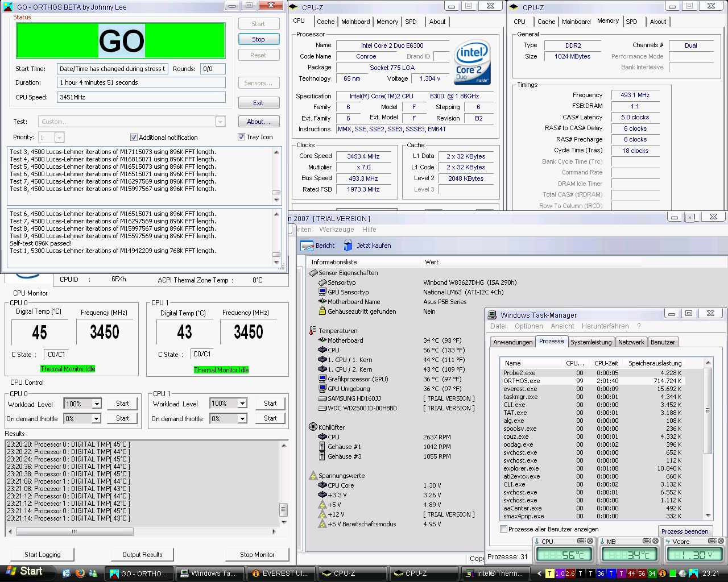Click the tray icon showing 56
728x582 pixels.
point(642,573)
